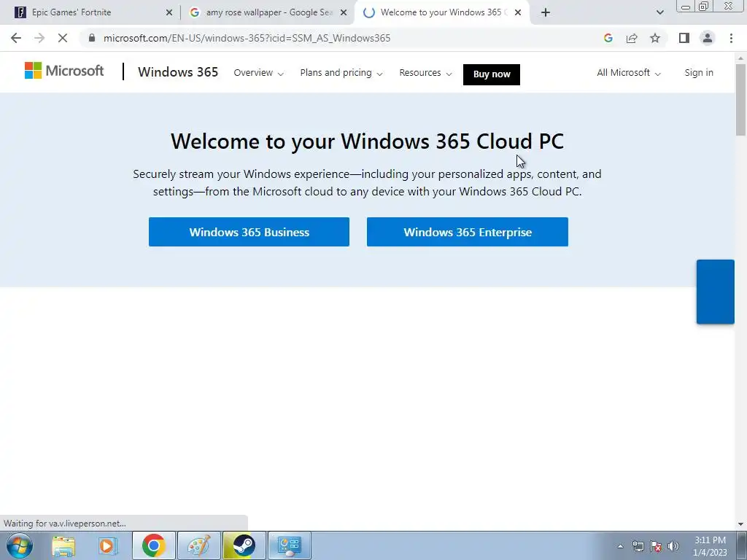Expand the Resources menu
747x560 pixels.
pyautogui.click(x=425, y=73)
